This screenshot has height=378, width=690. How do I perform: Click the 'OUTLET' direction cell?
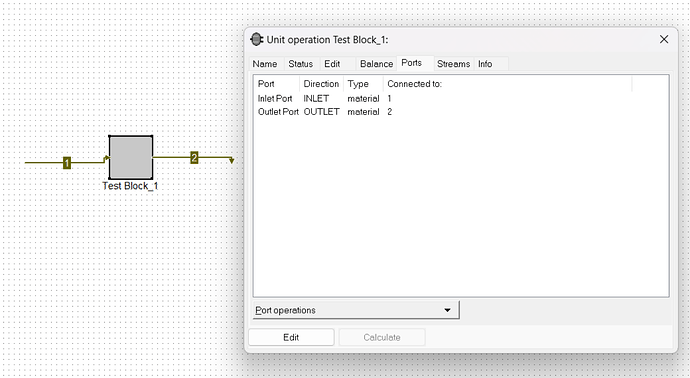click(x=321, y=112)
